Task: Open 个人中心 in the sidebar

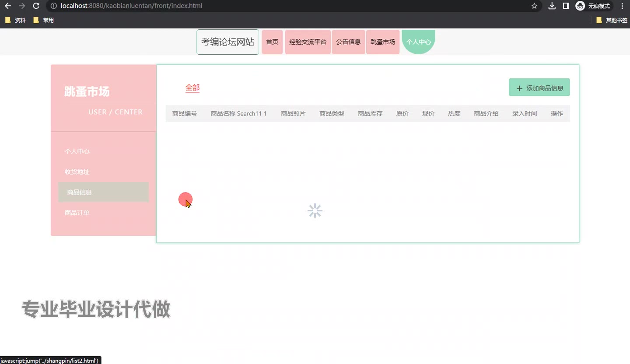Action: pos(104,151)
